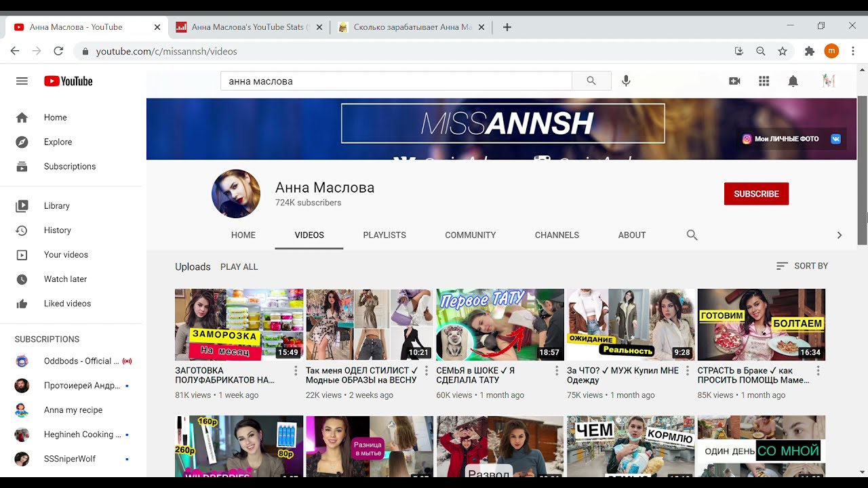Open the YouTube apps grid icon
Viewport: 868px width, 488px height.
click(764, 81)
